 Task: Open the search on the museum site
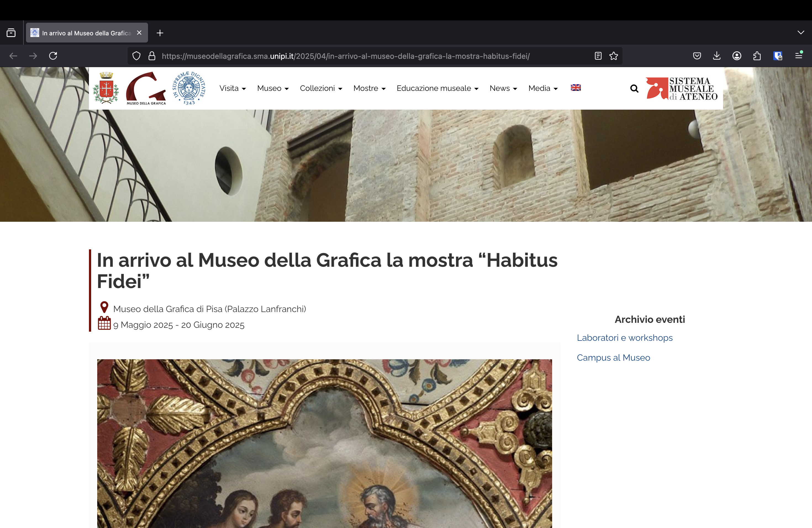(x=634, y=88)
